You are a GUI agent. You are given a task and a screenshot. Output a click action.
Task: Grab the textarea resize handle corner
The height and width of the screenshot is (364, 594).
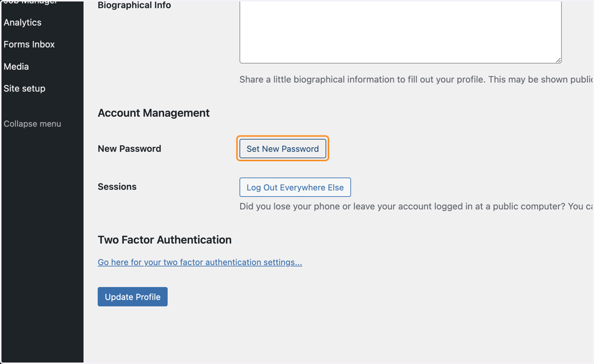(558, 60)
